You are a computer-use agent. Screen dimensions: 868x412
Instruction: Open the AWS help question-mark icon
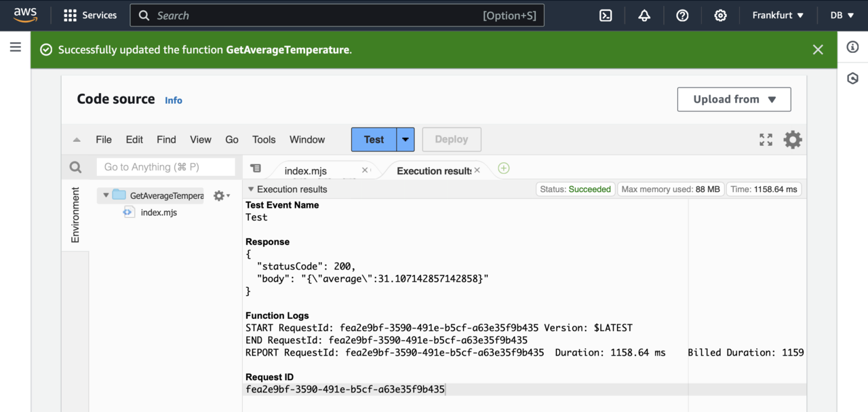682,16
